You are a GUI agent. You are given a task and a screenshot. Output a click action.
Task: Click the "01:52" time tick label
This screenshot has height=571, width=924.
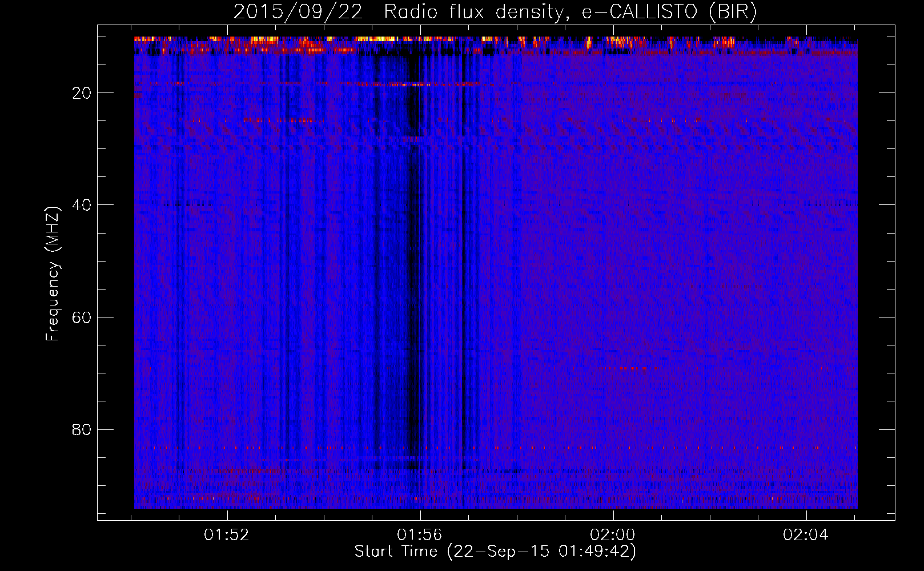227,535
